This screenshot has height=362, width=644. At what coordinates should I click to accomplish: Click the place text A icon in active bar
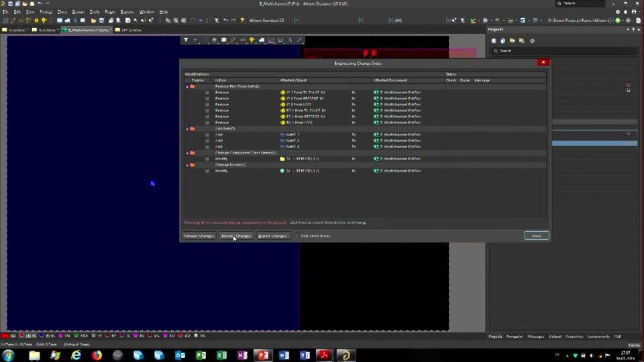click(x=290, y=40)
